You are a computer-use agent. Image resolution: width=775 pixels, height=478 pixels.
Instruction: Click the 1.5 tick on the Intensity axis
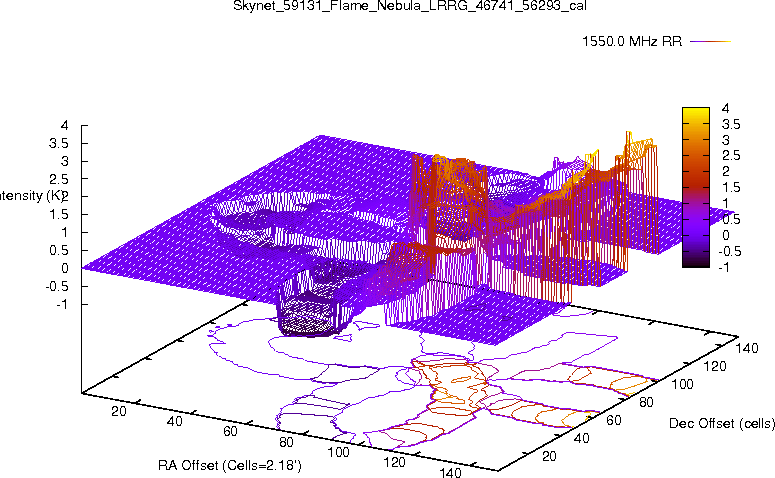click(x=59, y=215)
